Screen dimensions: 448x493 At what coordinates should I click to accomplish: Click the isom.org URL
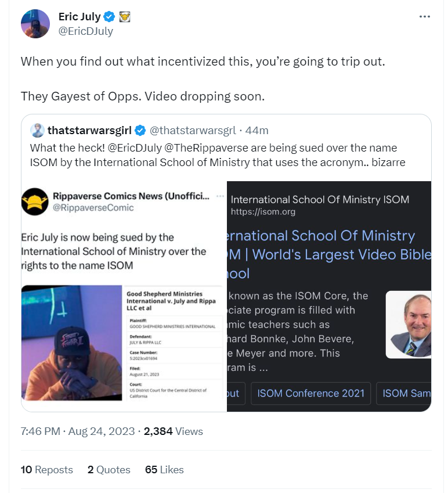[x=263, y=212]
